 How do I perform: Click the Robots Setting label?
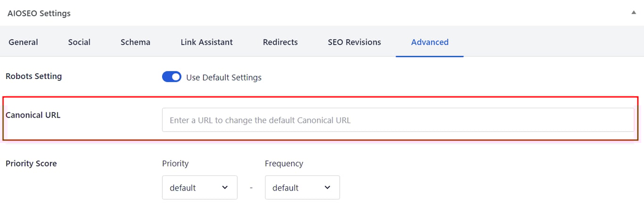(33, 76)
